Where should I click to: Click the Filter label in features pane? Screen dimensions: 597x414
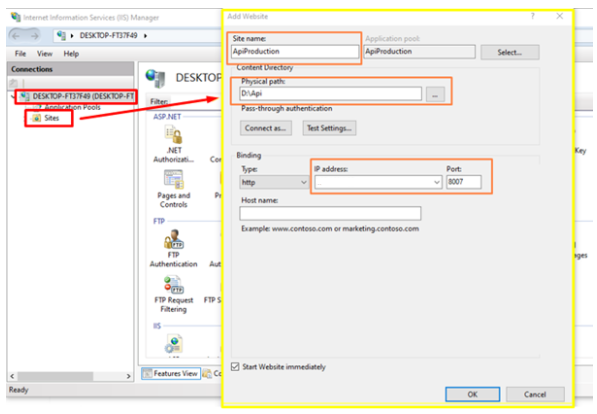159,101
